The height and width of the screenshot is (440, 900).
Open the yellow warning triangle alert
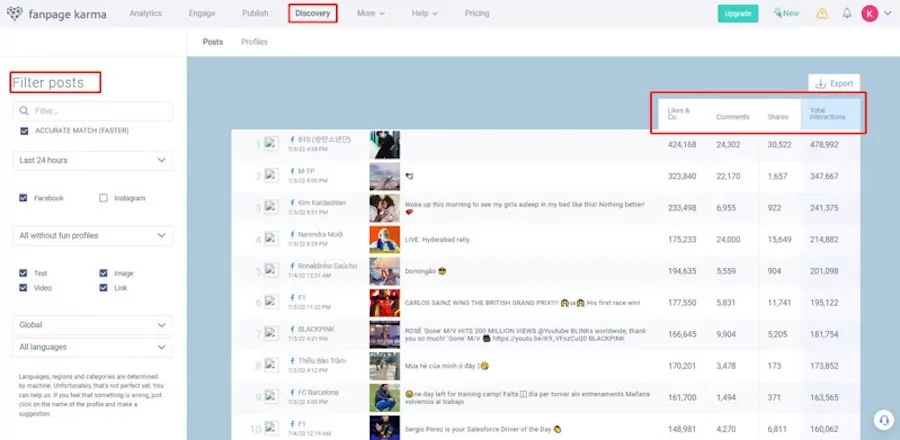point(822,14)
